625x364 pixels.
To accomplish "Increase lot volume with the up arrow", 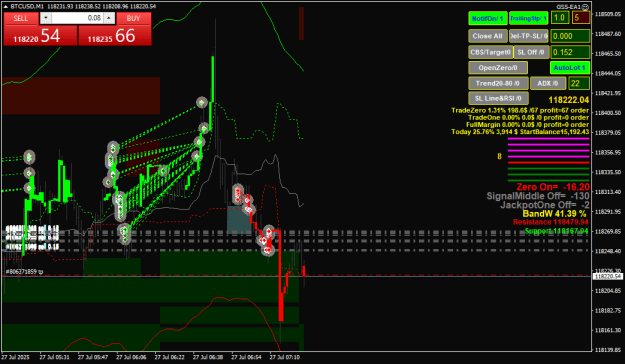I will pyautogui.click(x=110, y=18).
